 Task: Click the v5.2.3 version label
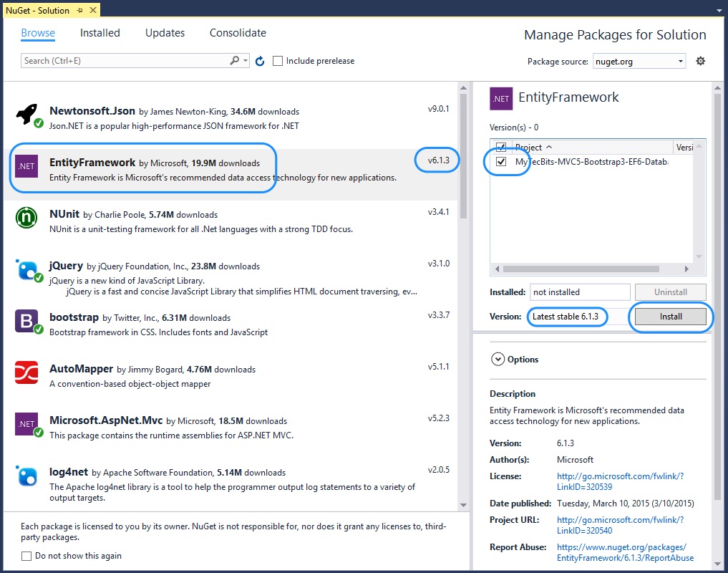pyautogui.click(x=438, y=418)
